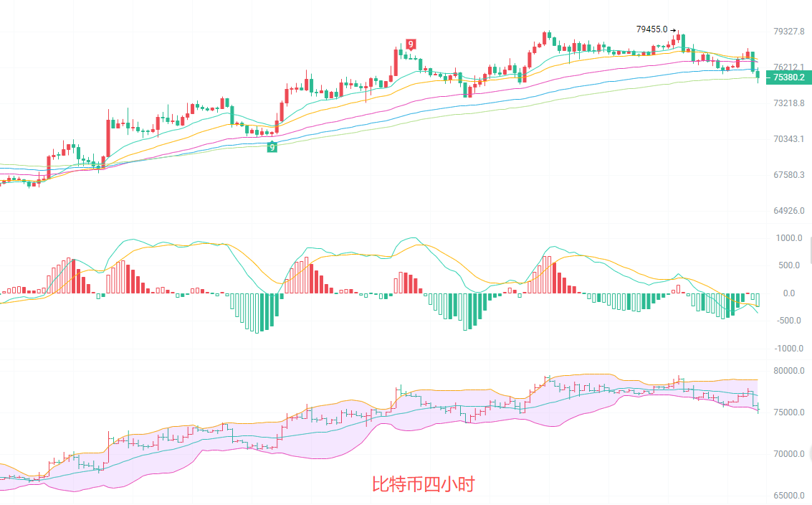Click the 64926.0 price axis label
This screenshot has height=505, width=812.
coord(789,211)
